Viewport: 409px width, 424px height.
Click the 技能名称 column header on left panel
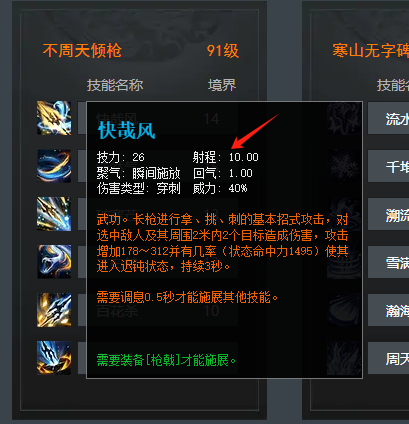click(x=115, y=85)
